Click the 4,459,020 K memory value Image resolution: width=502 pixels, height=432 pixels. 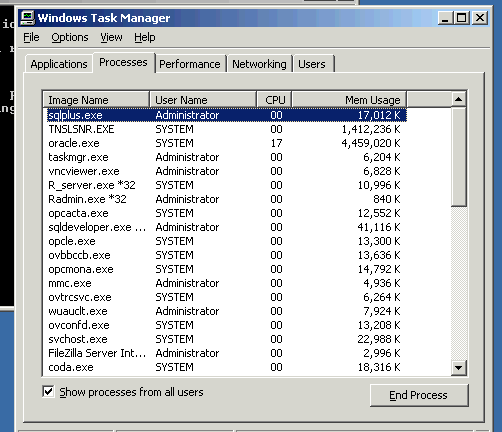(371, 143)
